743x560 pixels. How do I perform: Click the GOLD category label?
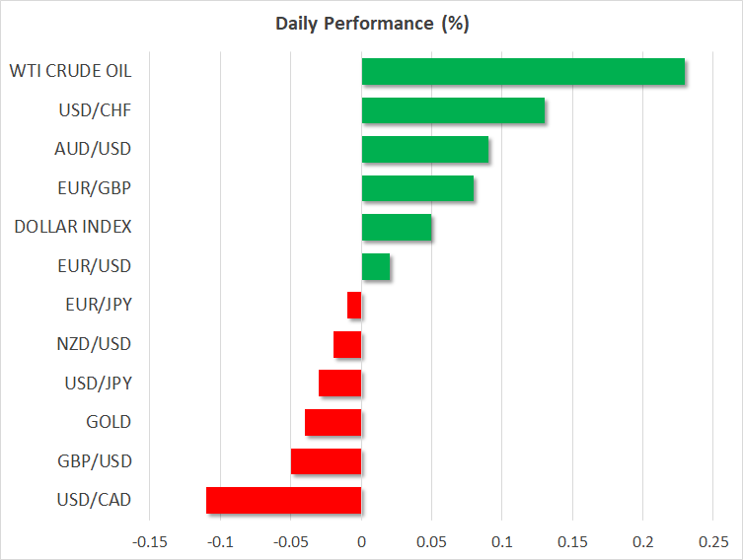coord(109,422)
